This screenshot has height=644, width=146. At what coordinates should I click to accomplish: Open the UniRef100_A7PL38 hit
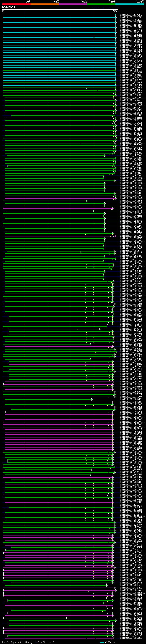point(131,17)
